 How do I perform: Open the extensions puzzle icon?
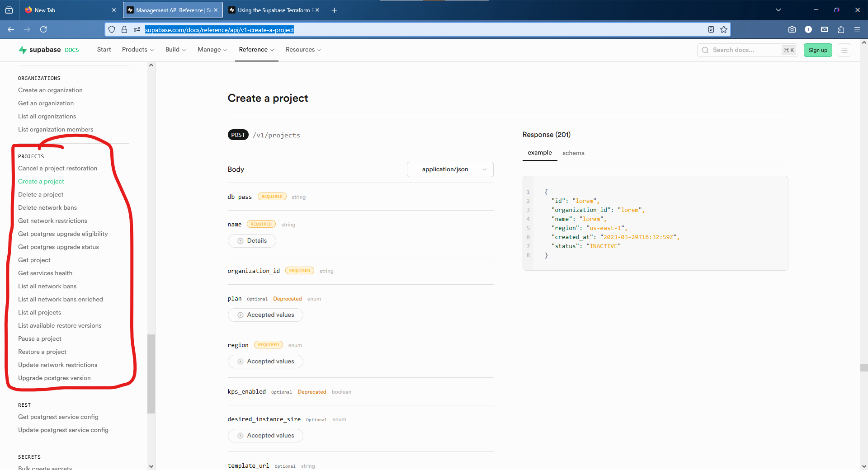[841, 29]
